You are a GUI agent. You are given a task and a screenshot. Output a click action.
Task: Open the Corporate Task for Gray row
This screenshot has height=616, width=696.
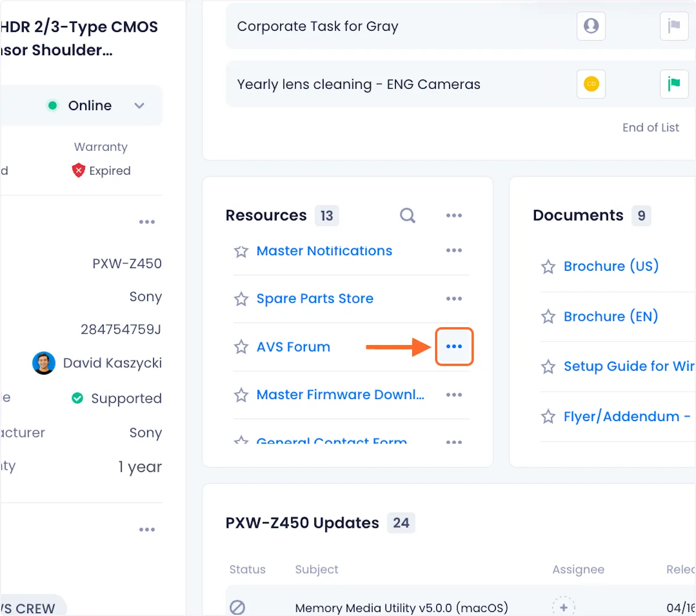coord(461,26)
